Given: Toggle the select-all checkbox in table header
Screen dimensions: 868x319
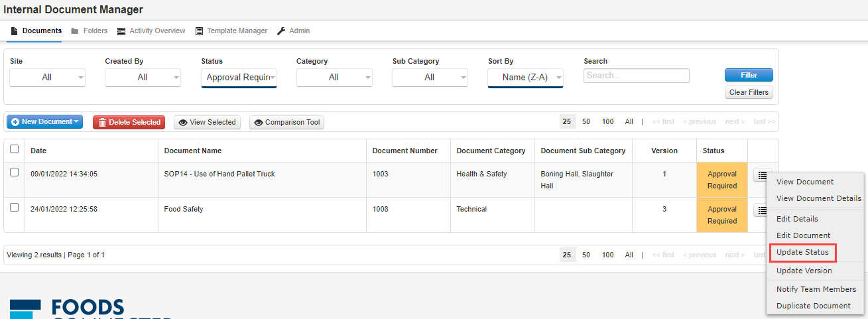Looking at the screenshot, I should (15, 150).
